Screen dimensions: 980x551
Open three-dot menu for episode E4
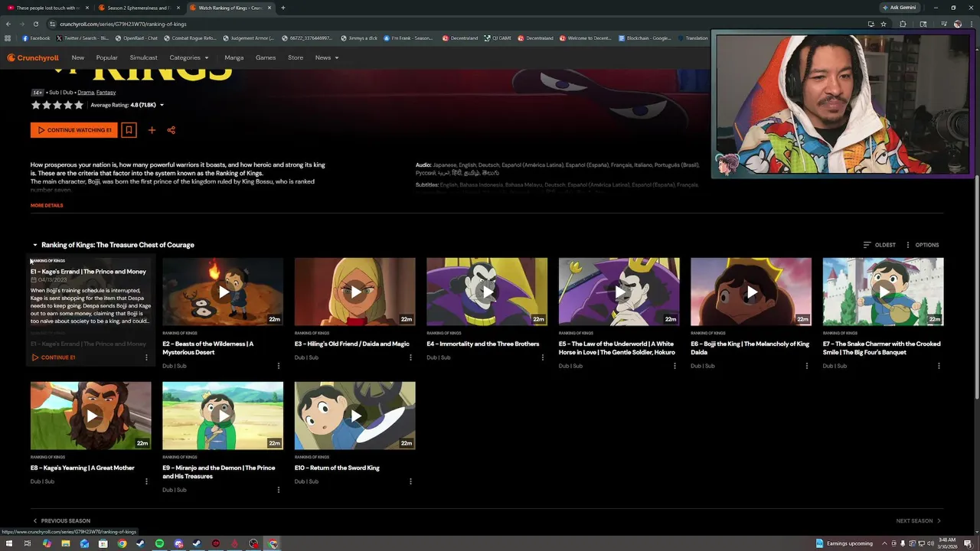pyautogui.click(x=543, y=357)
